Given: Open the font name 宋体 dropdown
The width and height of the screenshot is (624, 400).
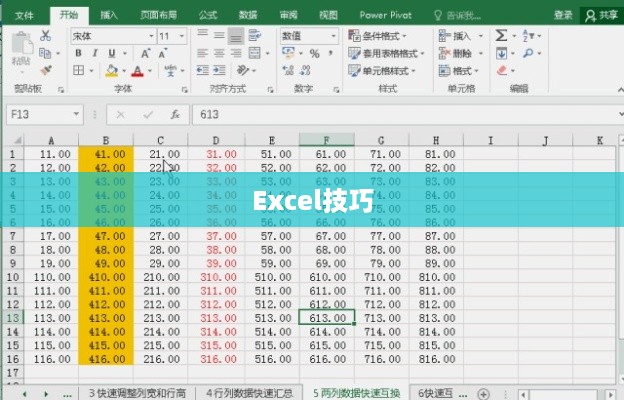Looking at the screenshot, I should pos(151,36).
